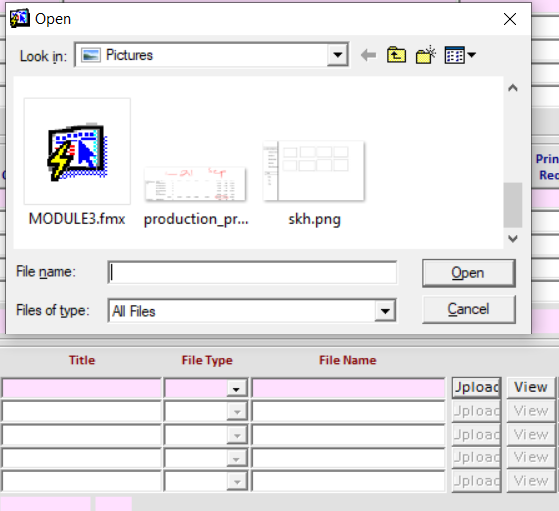Click the MODULE3.fmx file name
Screen dimensions: 559x511
coord(77,219)
